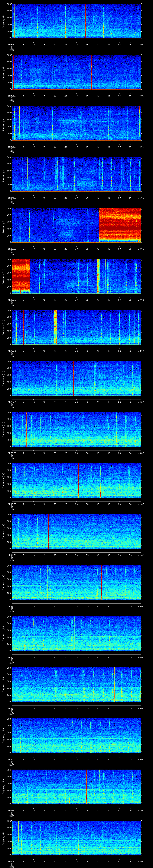Image resolution: width=153 pixels, height=868 pixels.
Task: Click the 37:00 end-time label
Action: [141, 300]
